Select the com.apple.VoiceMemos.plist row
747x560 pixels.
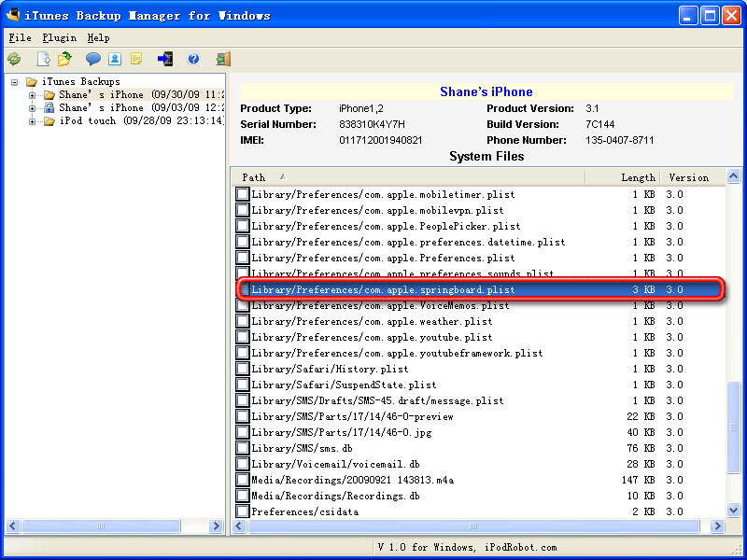pyautogui.click(x=480, y=305)
